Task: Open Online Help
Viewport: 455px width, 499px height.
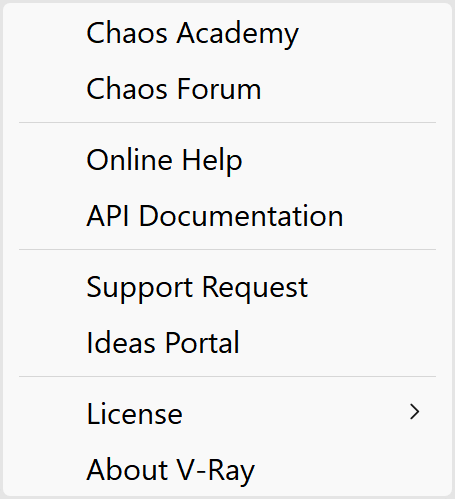Action: [x=227, y=160]
